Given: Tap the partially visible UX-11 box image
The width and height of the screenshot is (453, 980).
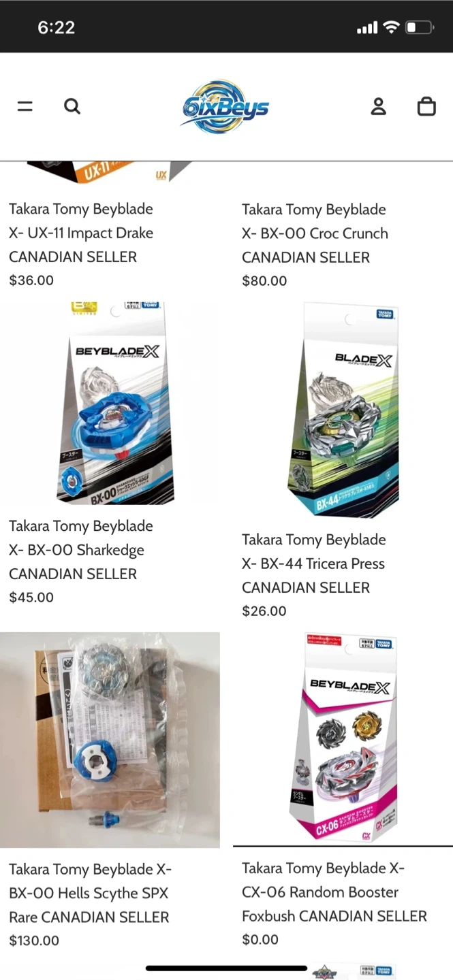Looking at the screenshot, I should pos(110,172).
